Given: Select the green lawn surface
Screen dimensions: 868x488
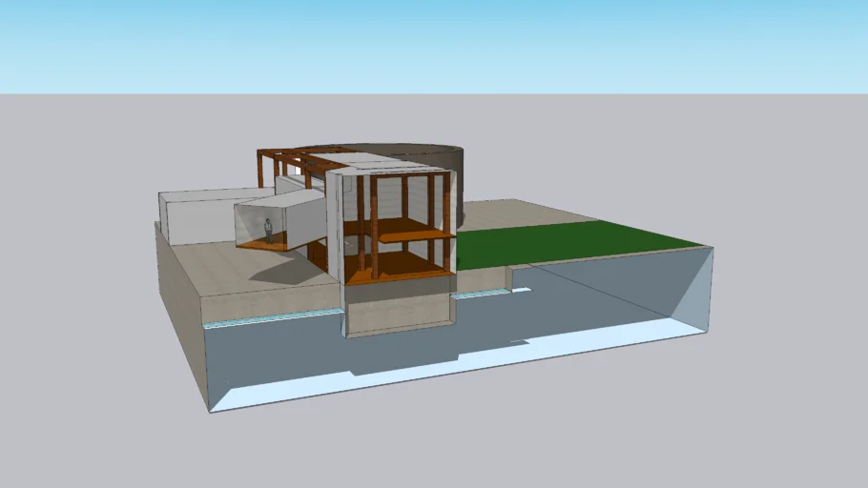Looking at the screenshot, I should 572,244.
